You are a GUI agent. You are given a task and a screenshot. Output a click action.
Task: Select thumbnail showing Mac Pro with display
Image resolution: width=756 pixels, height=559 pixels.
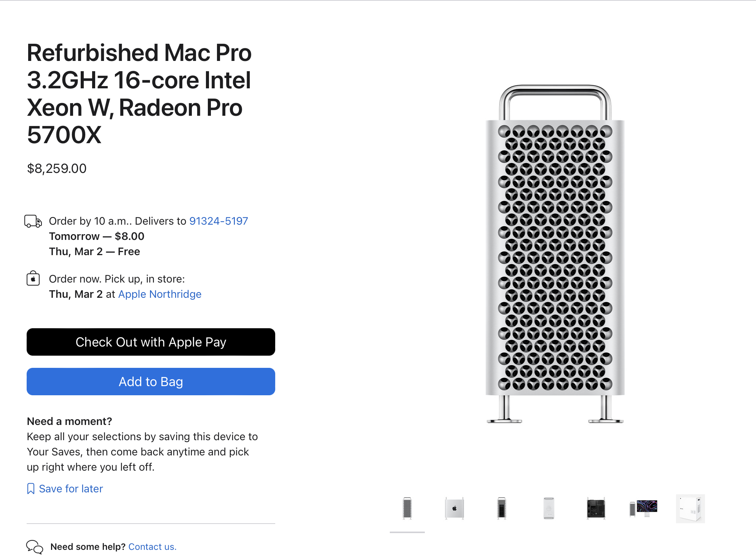(643, 508)
